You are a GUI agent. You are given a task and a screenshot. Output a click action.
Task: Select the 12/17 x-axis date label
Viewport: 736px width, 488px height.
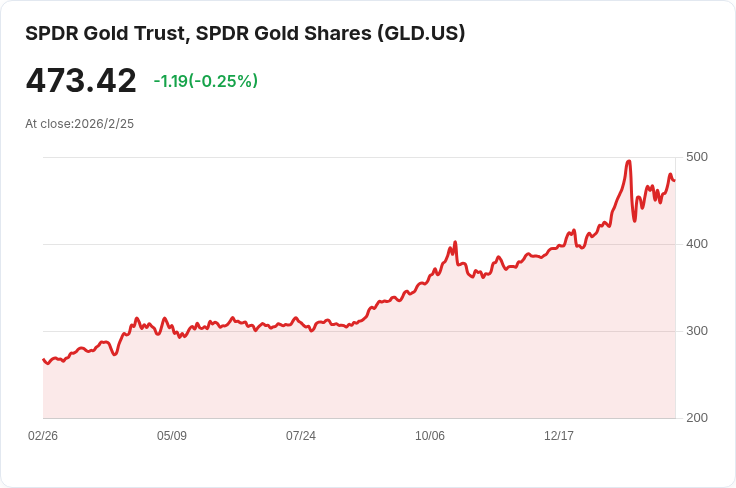coord(559,436)
